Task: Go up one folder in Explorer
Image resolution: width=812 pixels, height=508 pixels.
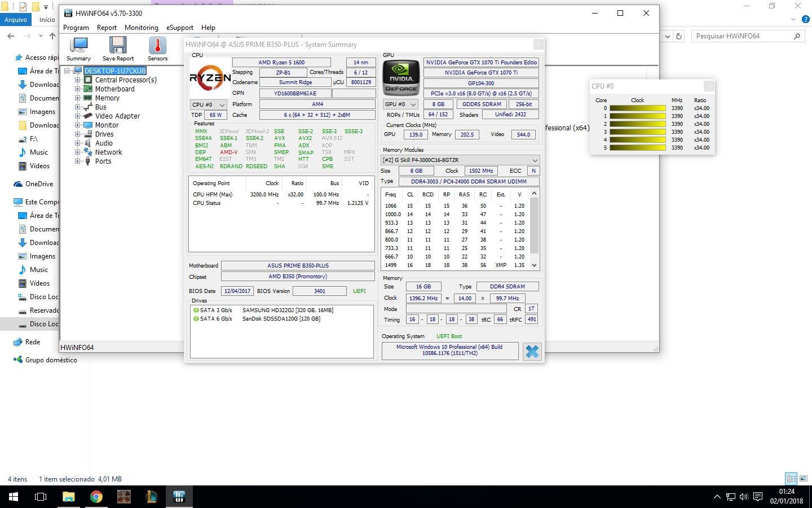Action: pos(52,36)
